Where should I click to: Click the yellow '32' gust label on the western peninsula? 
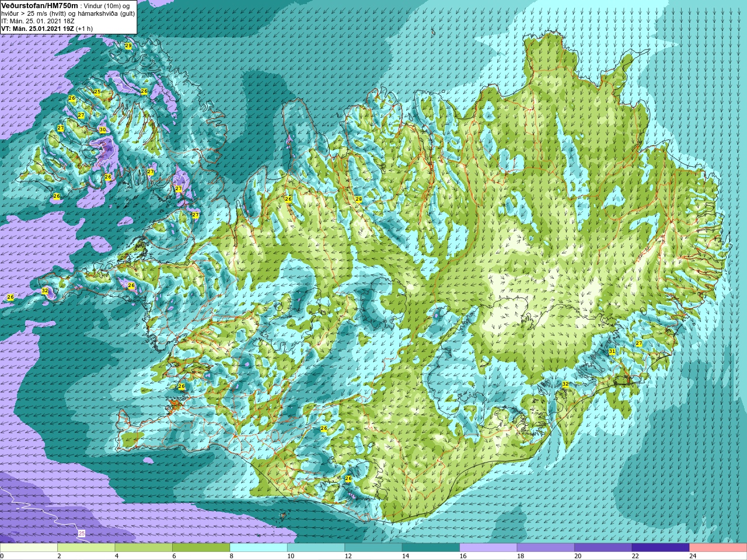point(45,290)
